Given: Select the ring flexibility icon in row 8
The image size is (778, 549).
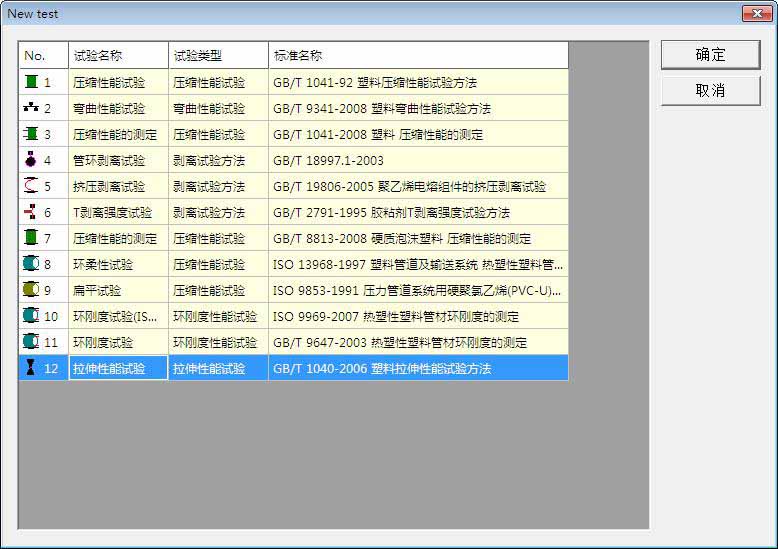Looking at the screenshot, I should click(31, 265).
